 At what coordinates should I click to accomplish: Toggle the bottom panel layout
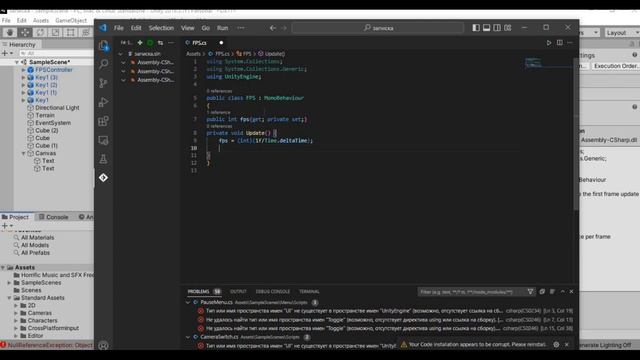(487, 28)
